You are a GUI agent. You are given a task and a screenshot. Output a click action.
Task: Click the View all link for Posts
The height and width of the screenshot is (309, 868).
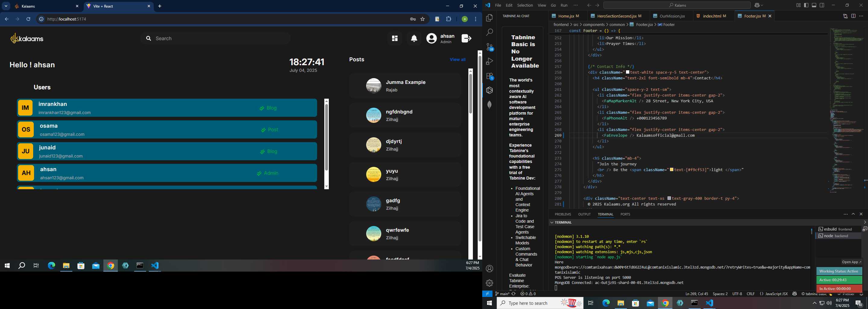458,60
